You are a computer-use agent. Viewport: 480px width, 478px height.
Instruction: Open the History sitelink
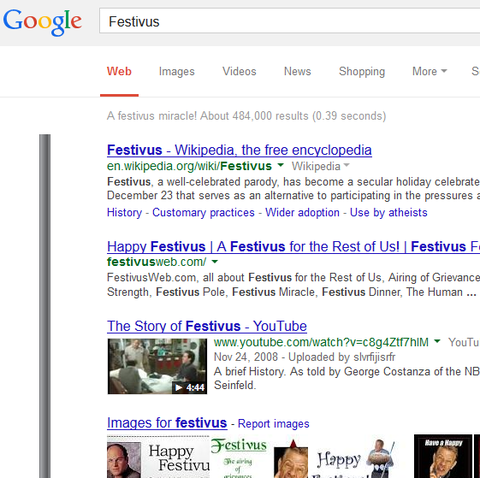124,213
